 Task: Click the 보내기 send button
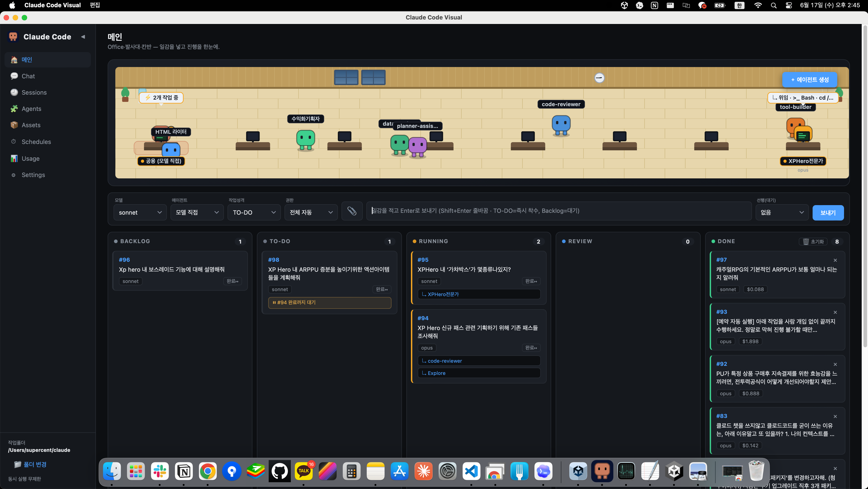click(828, 213)
